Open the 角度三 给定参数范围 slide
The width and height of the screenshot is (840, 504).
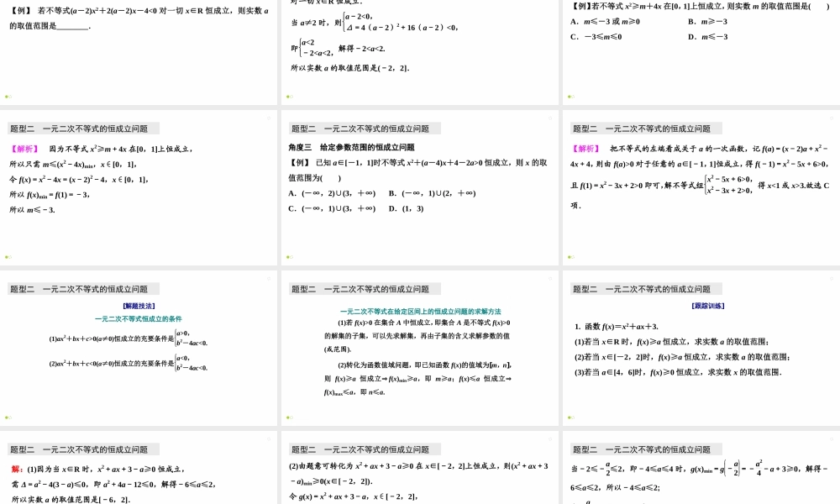(419, 187)
